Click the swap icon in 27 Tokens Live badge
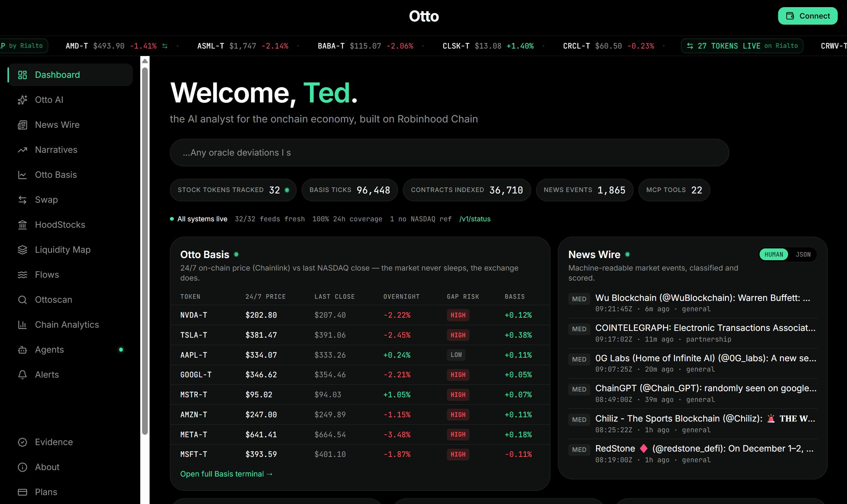 (690, 46)
